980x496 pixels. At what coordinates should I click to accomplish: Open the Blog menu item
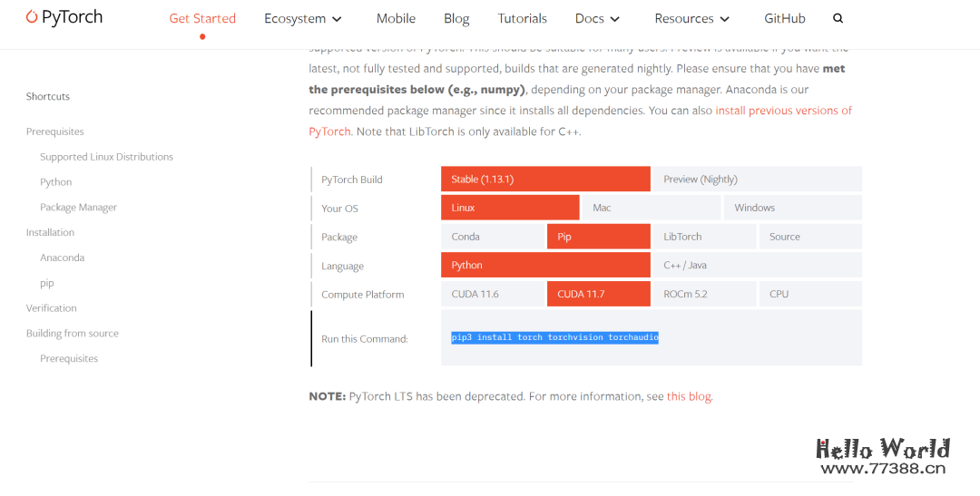tap(456, 18)
